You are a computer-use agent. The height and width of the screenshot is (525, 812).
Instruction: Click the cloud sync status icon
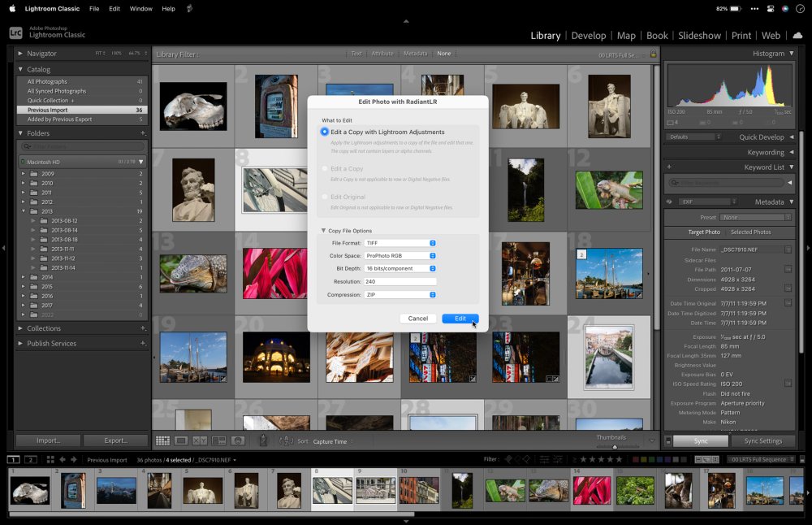tap(797, 35)
